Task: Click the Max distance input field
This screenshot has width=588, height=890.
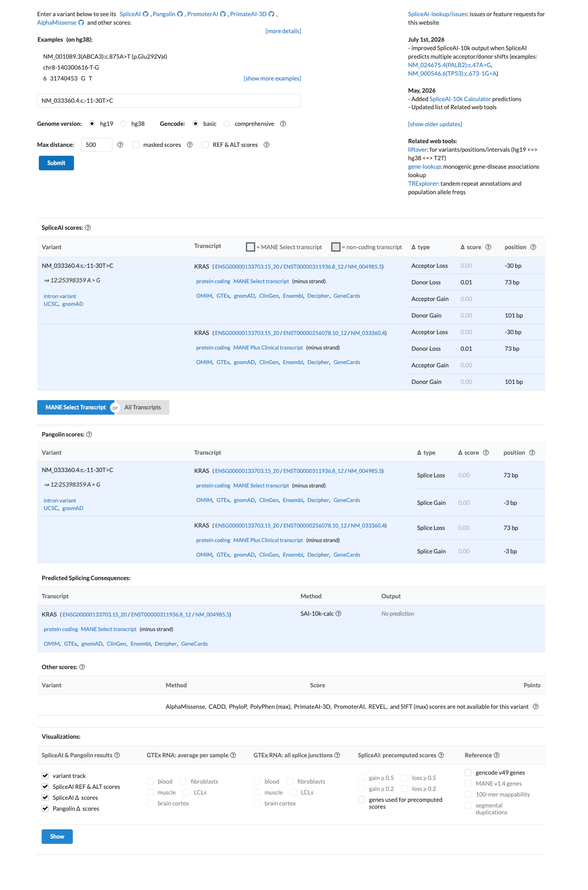Action: pos(97,145)
